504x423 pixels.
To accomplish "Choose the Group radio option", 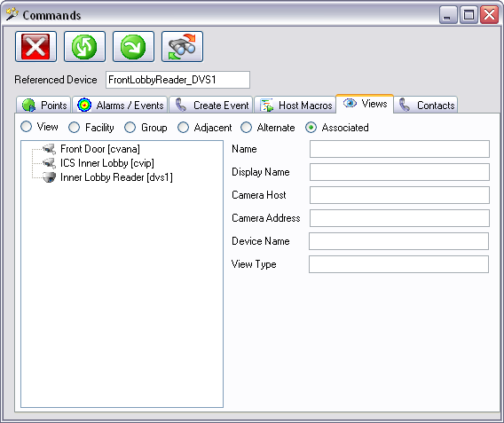I will [x=130, y=128].
